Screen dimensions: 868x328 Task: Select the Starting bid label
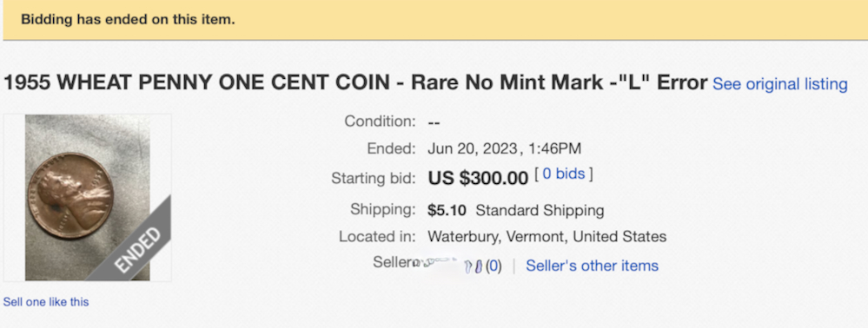pos(373,178)
